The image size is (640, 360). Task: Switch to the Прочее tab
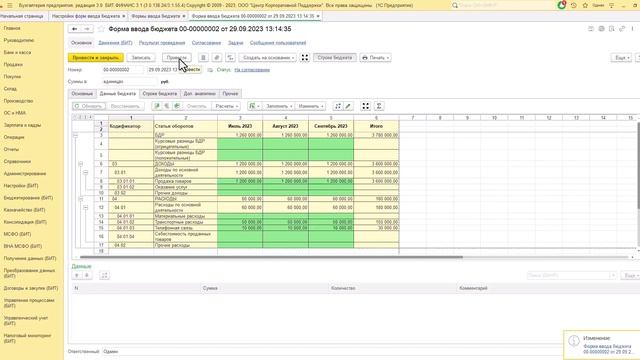(230, 93)
